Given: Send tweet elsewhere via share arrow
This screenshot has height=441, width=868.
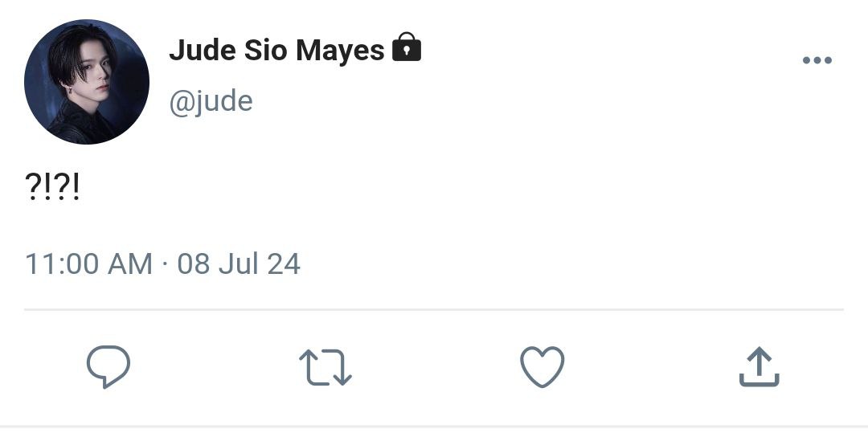Looking at the screenshot, I should pyautogui.click(x=759, y=366).
